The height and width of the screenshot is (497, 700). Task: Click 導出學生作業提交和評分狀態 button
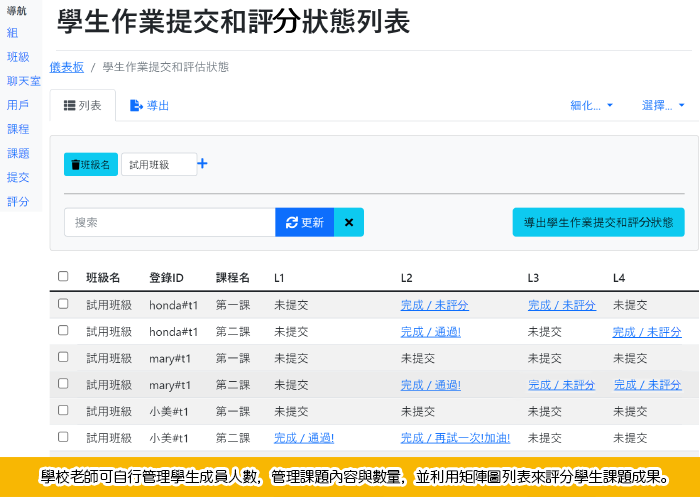point(598,222)
